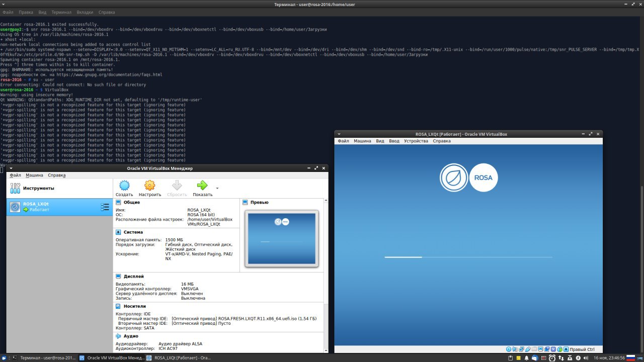Open Вид menu in ROSA_LXQt VM window
The width and height of the screenshot is (644, 362).
click(380, 141)
